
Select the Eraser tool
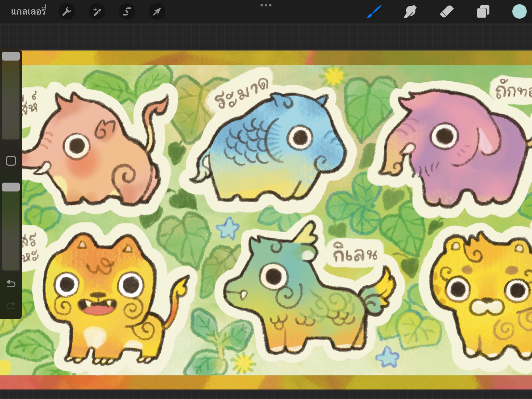click(447, 12)
